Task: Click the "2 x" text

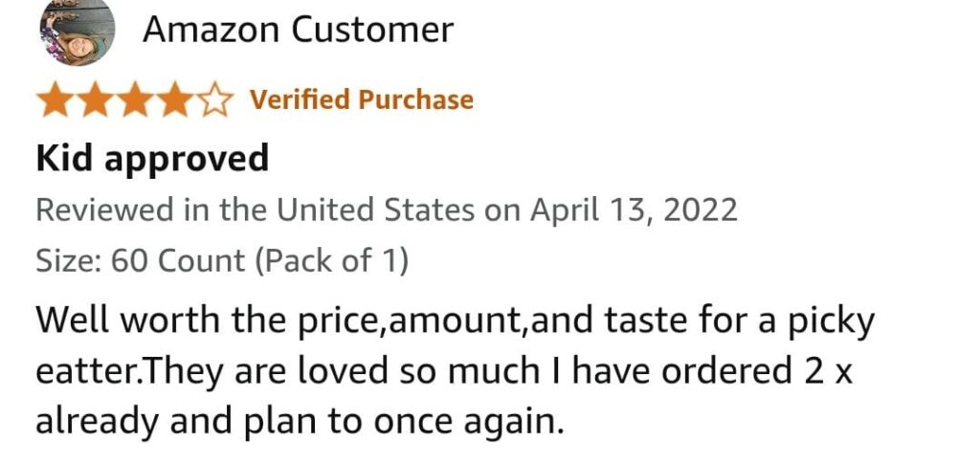Action: coord(831,370)
